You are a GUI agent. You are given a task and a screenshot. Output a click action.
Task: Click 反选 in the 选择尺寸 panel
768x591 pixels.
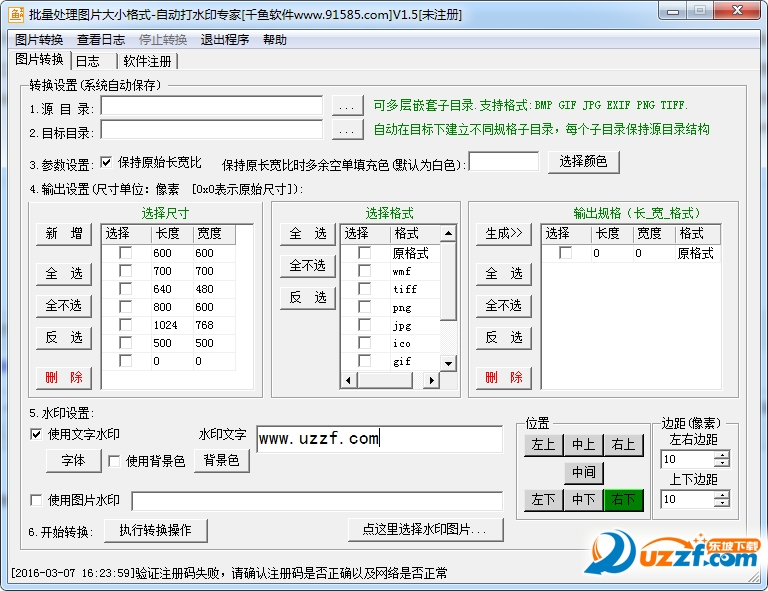point(64,338)
